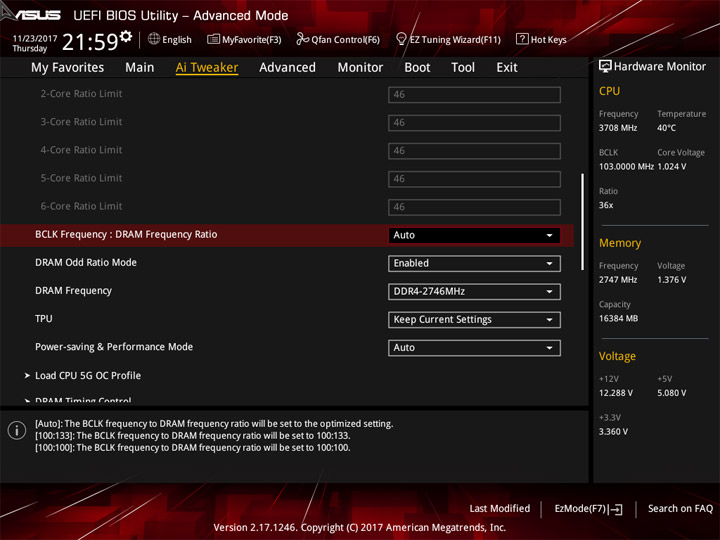Switch to the Main tab

point(140,68)
